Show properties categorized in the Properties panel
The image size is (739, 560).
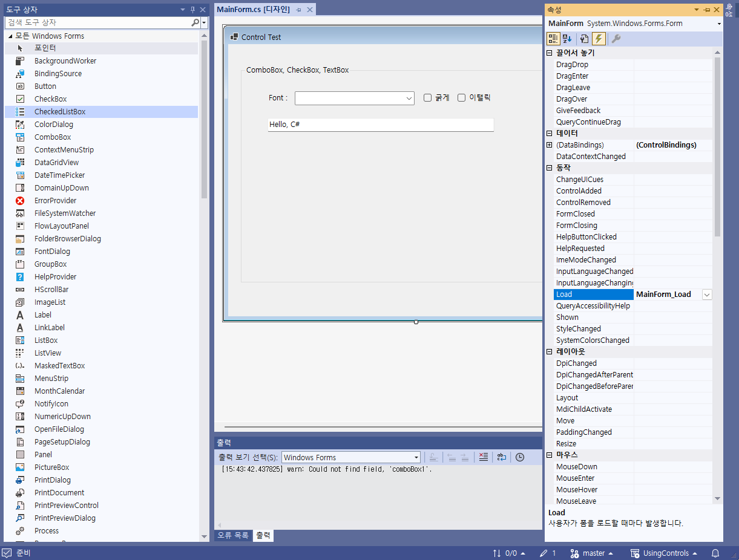tap(553, 39)
